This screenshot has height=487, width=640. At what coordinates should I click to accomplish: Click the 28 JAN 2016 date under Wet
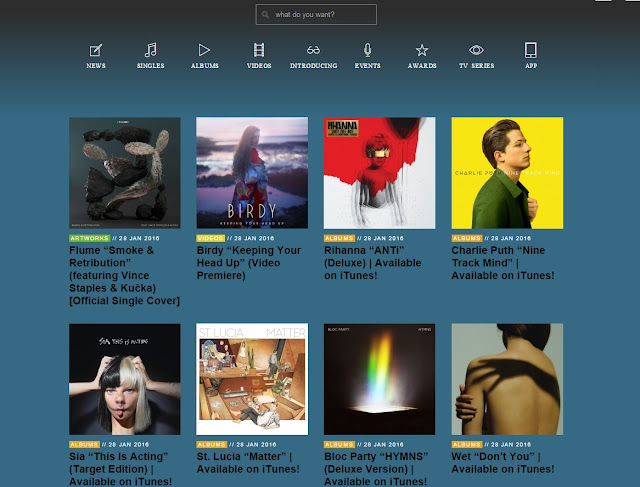(511, 445)
